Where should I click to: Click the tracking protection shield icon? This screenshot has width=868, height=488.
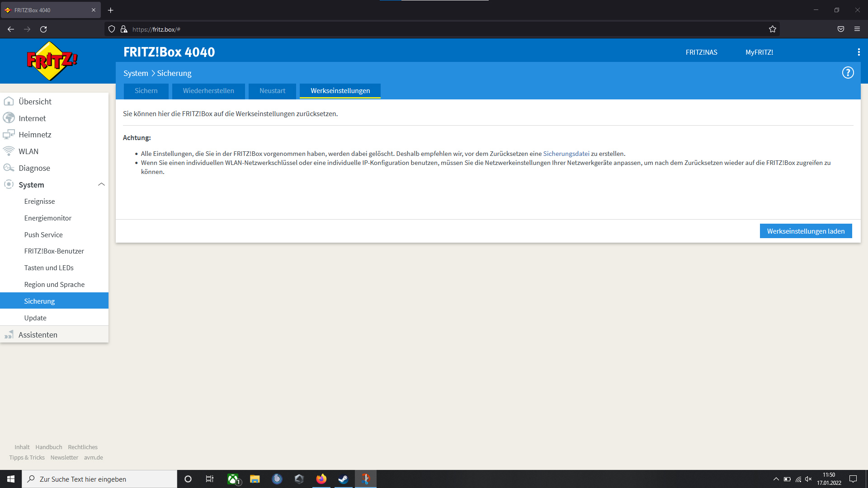(112, 29)
